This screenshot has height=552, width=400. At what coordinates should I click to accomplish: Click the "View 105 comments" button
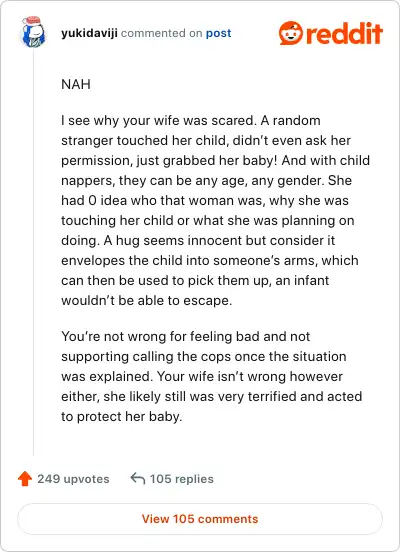(x=200, y=519)
